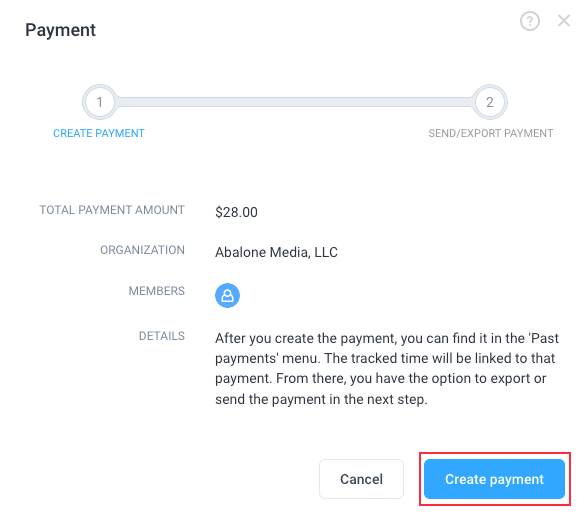This screenshot has width=586, height=518.
Task: Open the help question mark icon
Action: pyautogui.click(x=530, y=21)
